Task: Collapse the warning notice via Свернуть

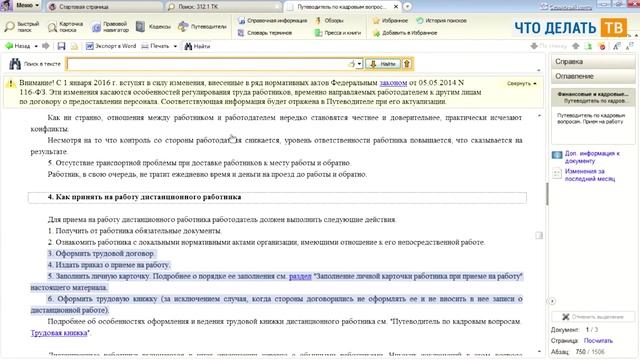Action: tap(522, 83)
